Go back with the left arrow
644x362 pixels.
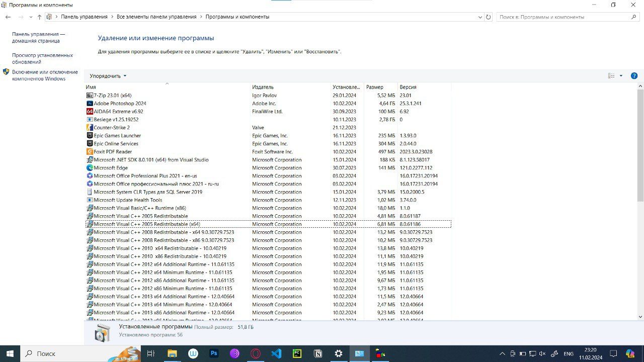pyautogui.click(x=8, y=17)
